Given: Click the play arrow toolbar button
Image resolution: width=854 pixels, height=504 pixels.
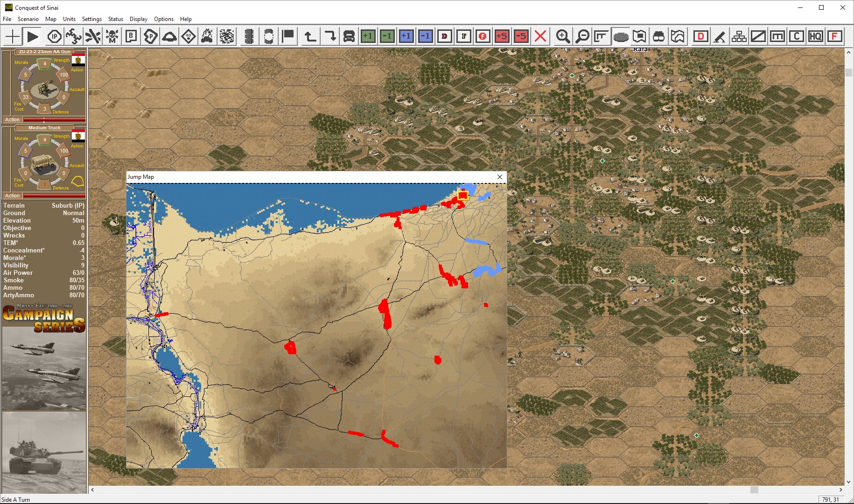Looking at the screenshot, I should point(33,36).
